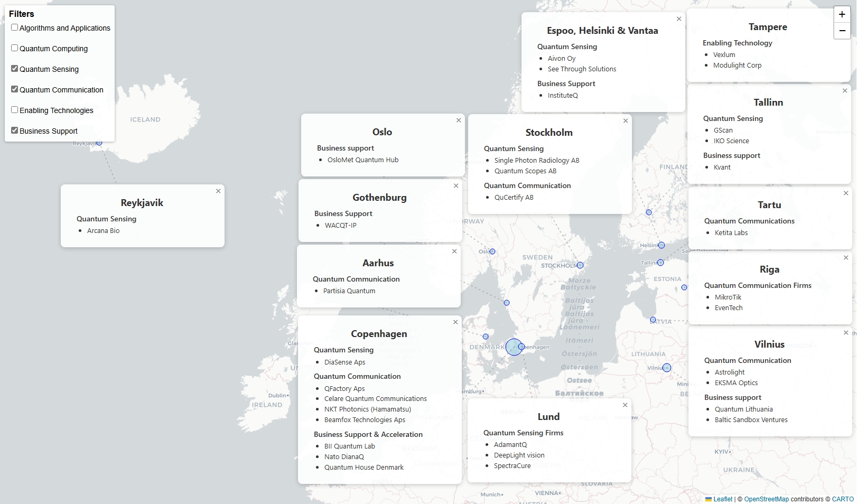Open the Leaflet attribution link

tap(722, 499)
